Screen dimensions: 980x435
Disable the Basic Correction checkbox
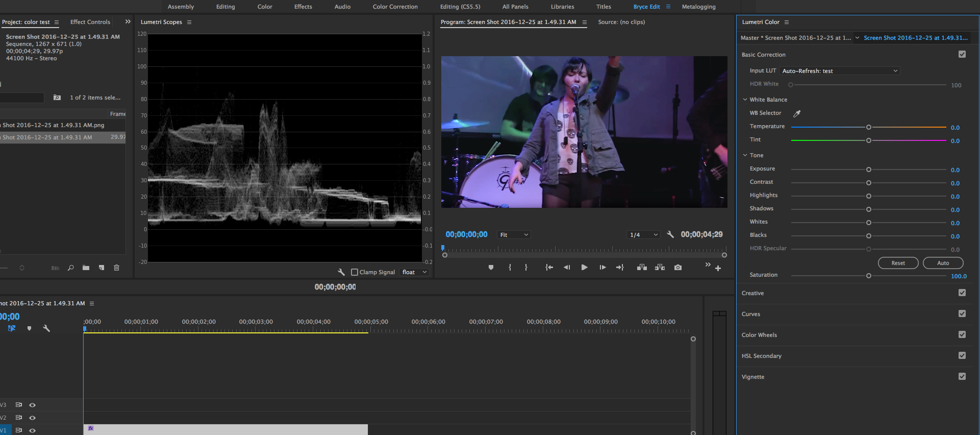coord(962,55)
